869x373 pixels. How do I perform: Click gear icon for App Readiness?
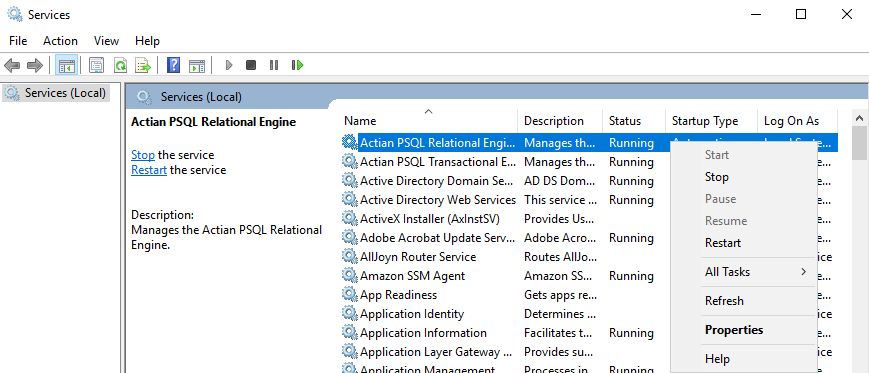coord(350,294)
